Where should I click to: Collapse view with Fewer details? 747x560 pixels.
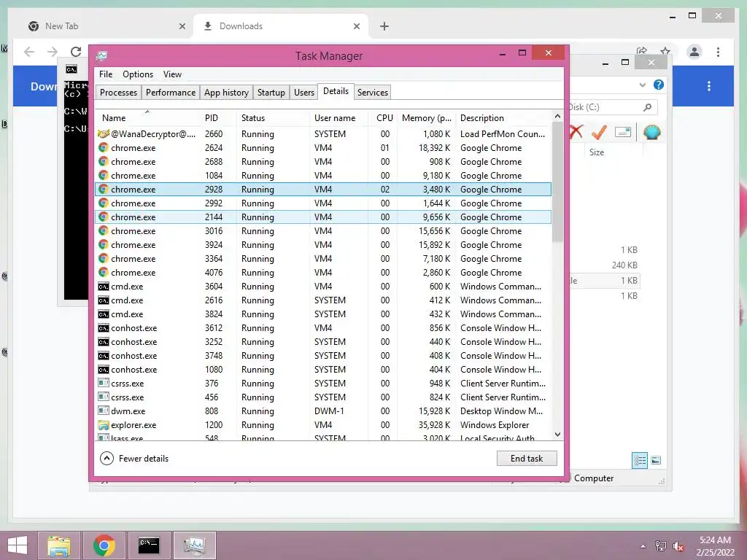point(134,459)
